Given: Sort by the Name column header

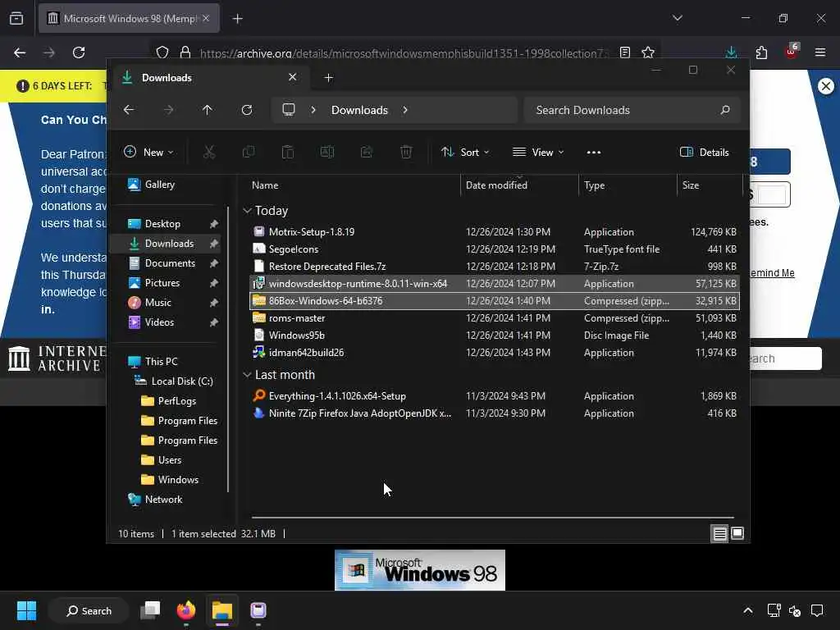Looking at the screenshot, I should coord(354,185).
